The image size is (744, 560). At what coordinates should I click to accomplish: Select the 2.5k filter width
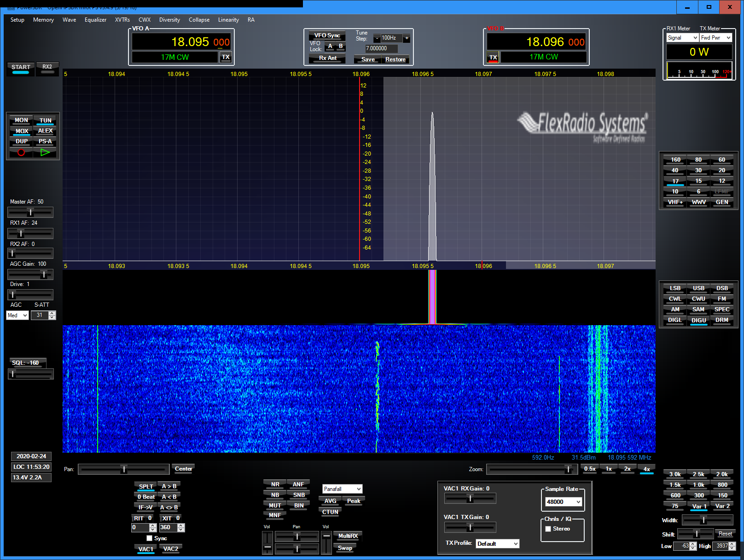(x=698, y=474)
